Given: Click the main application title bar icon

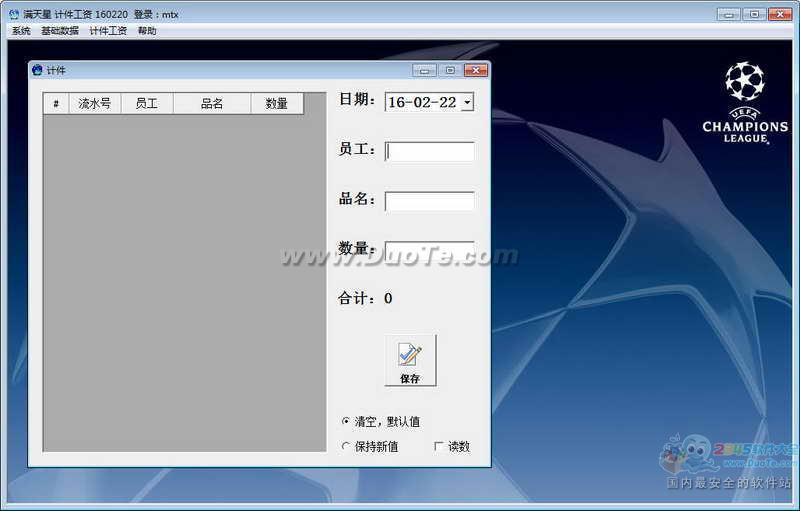Looking at the screenshot, I should (x=14, y=14).
